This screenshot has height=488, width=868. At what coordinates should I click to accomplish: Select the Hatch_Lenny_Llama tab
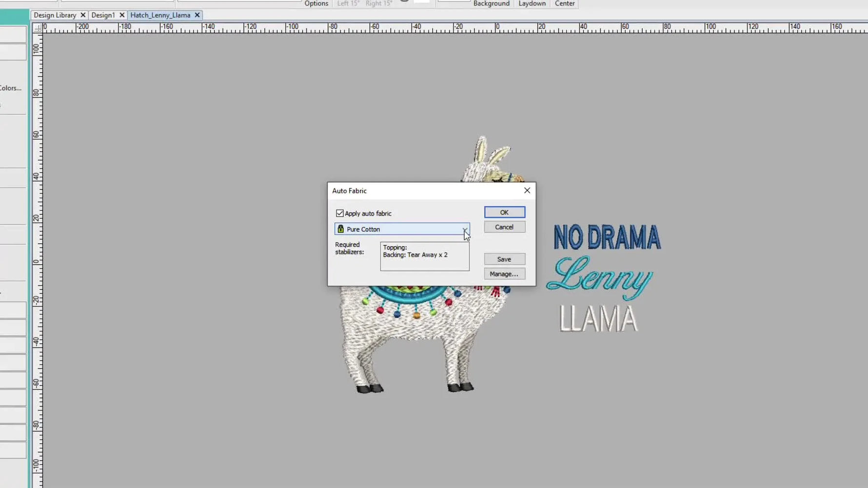[x=160, y=15]
